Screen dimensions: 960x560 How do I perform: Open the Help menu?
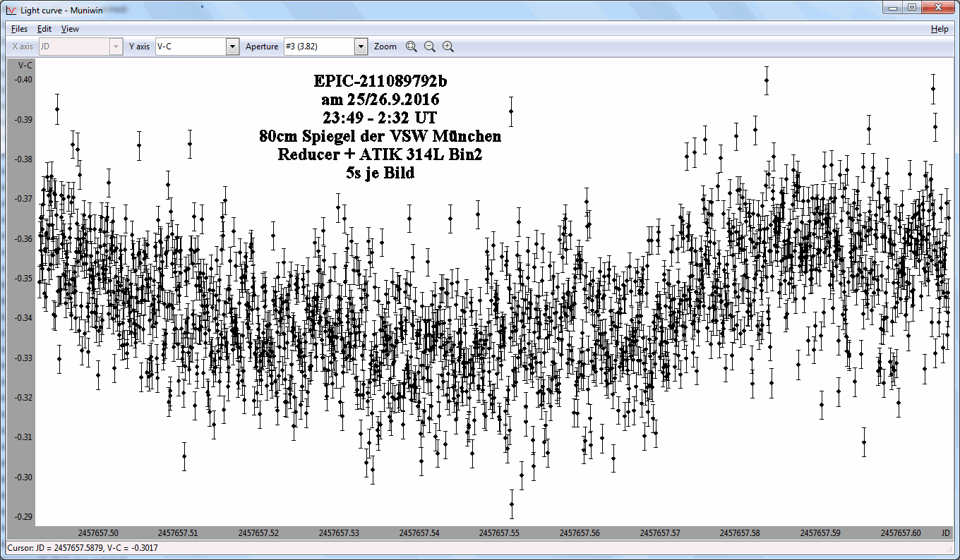(940, 29)
